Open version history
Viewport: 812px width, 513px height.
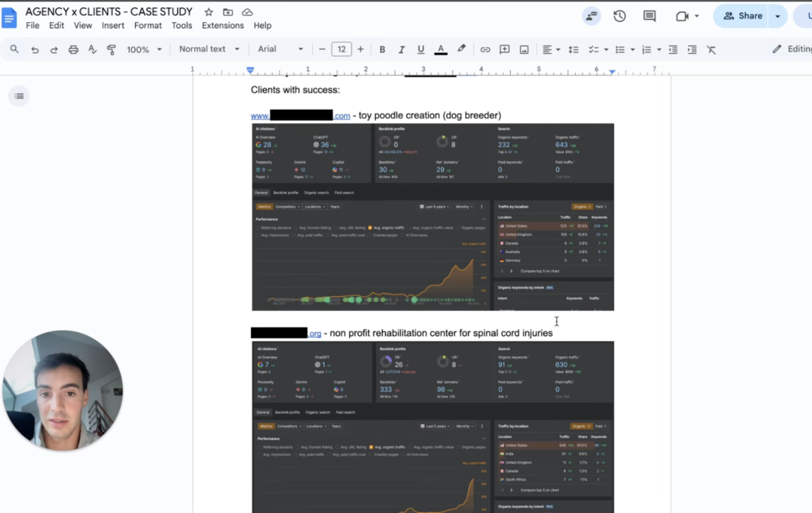tap(619, 16)
